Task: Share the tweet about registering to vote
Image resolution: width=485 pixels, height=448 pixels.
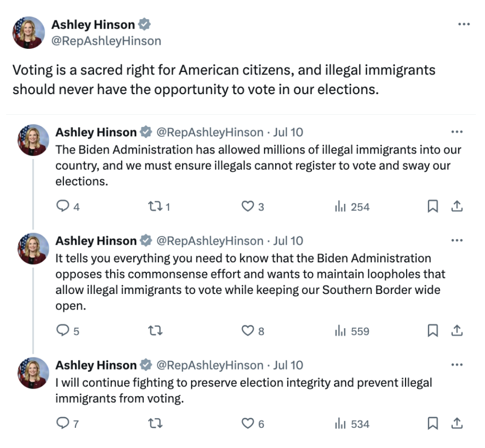Action: [456, 206]
